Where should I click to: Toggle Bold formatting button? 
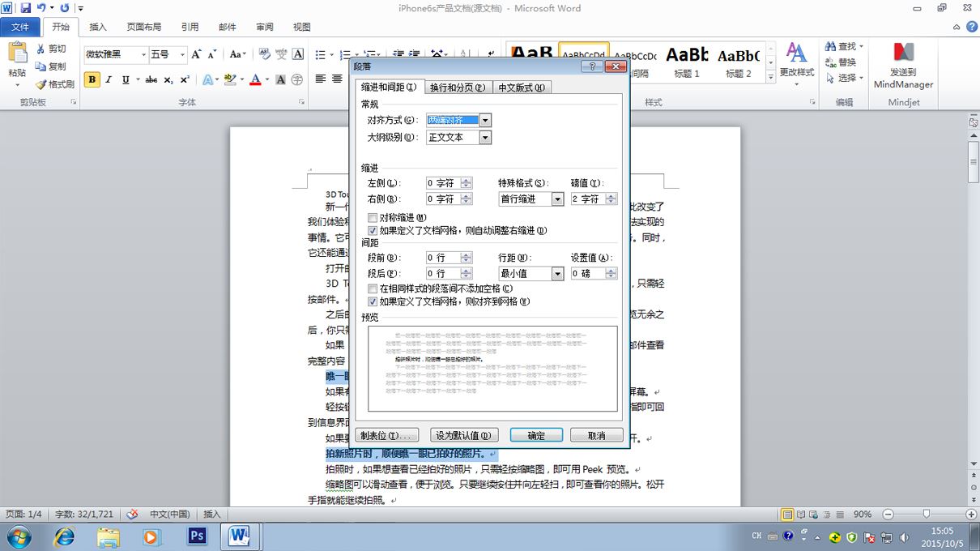[x=92, y=79]
